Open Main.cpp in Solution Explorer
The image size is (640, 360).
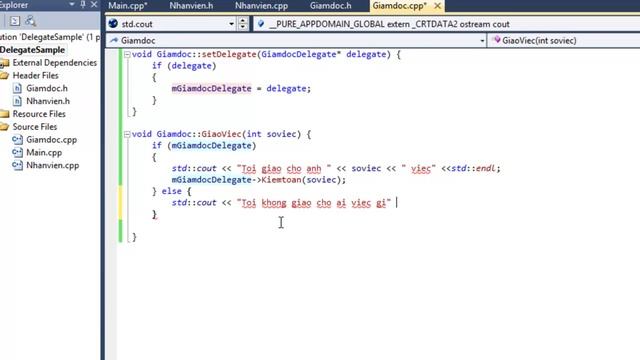(x=44, y=152)
